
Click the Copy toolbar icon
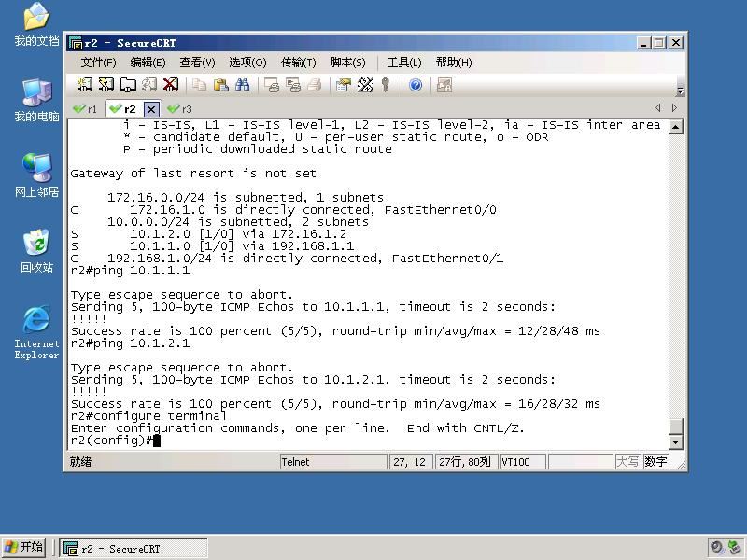pos(199,85)
